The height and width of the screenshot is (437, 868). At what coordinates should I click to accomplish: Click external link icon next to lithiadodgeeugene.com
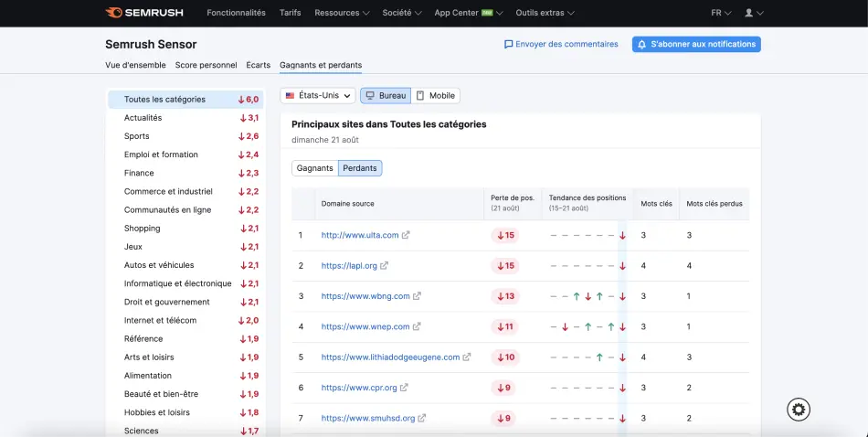(x=467, y=357)
